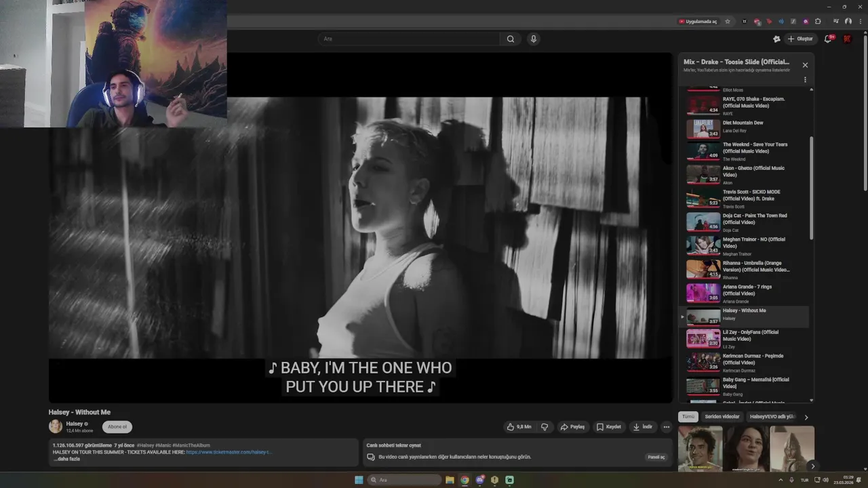Image resolution: width=868 pixels, height=488 pixels.
Task: Show more filter chips with right arrow
Action: tap(806, 417)
